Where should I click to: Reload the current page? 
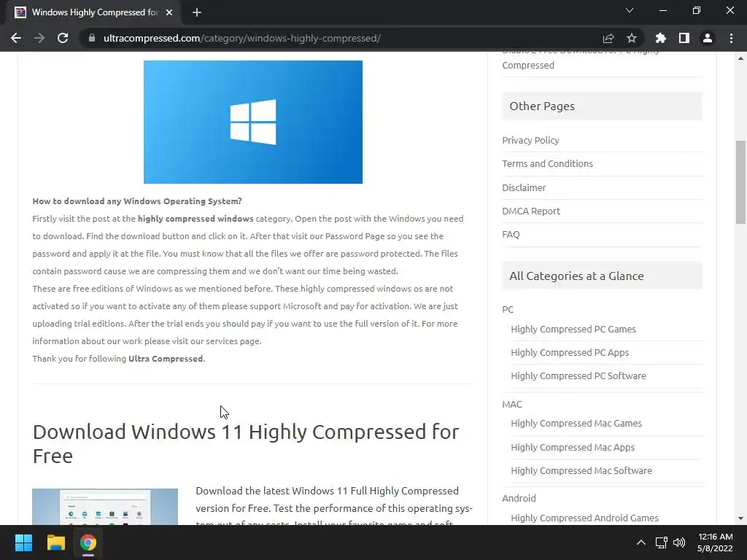63,38
